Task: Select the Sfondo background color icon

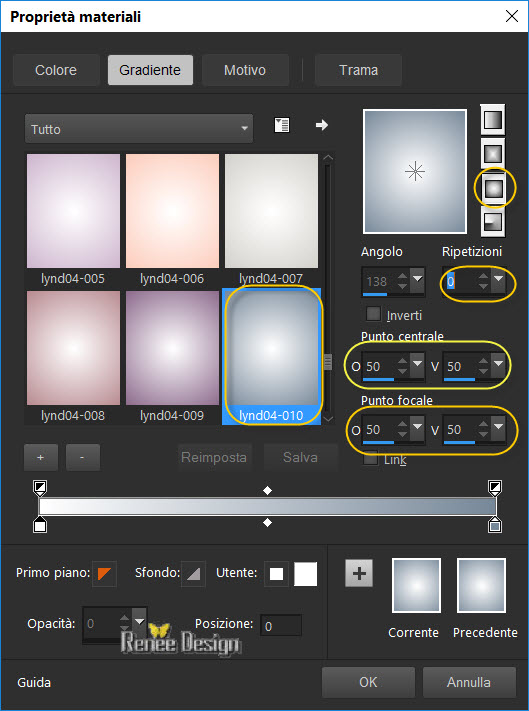Action: [194, 574]
